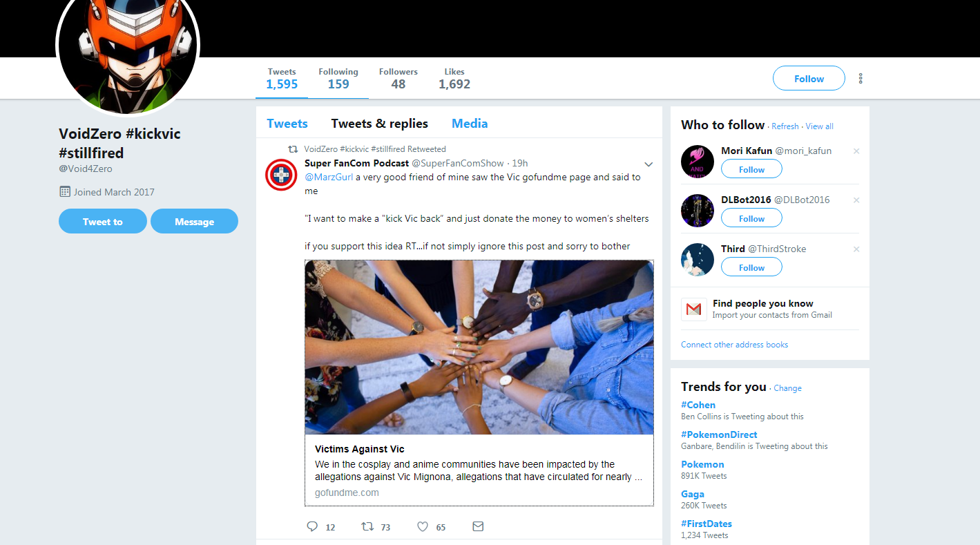Open the 19h tweet timestamp
The width and height of the screenshot is (980, 545).
pyautogui.click(x=520, y=163)
